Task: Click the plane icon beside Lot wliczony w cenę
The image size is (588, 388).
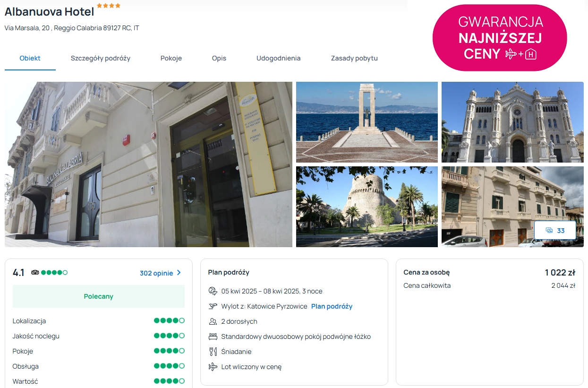Action: click(x=213, y=367)
